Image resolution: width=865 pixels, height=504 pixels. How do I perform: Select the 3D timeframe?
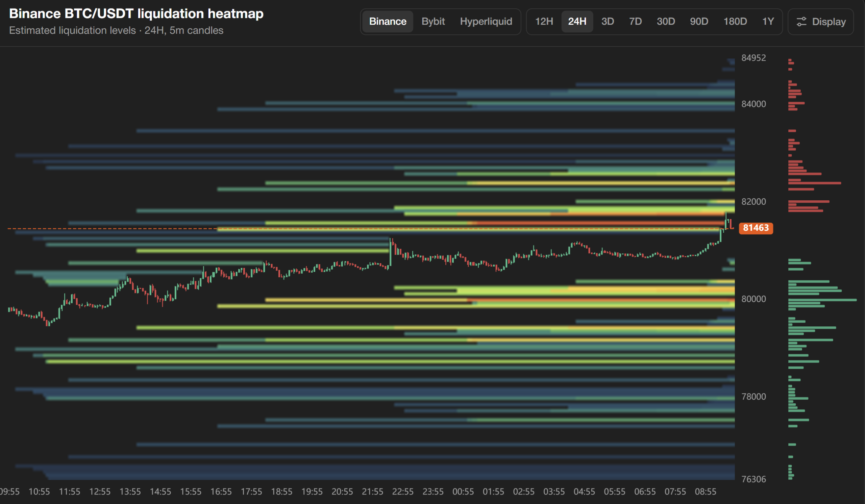pyautogui.click(x=608, y=21)
